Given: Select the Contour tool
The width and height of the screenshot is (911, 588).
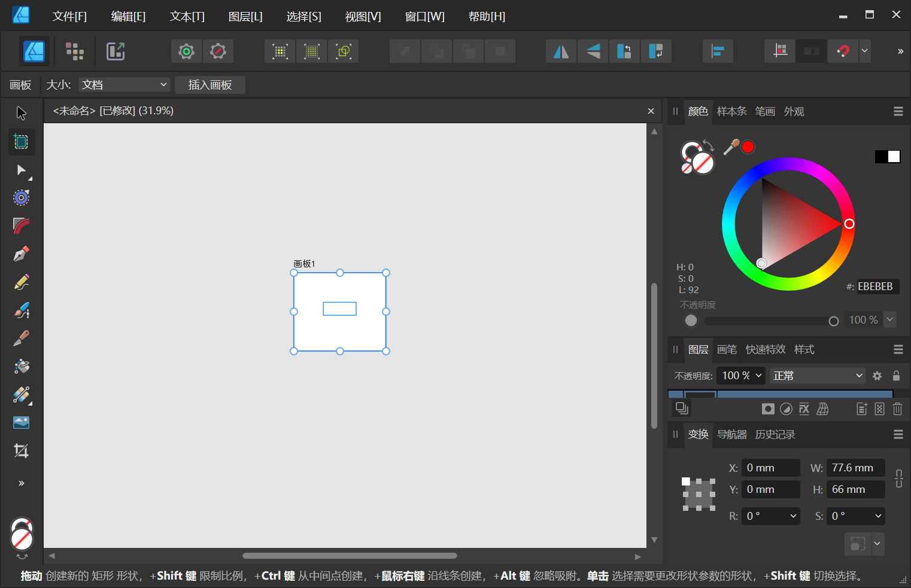Looking at the screenshot, I should click(x=22, y=197).
